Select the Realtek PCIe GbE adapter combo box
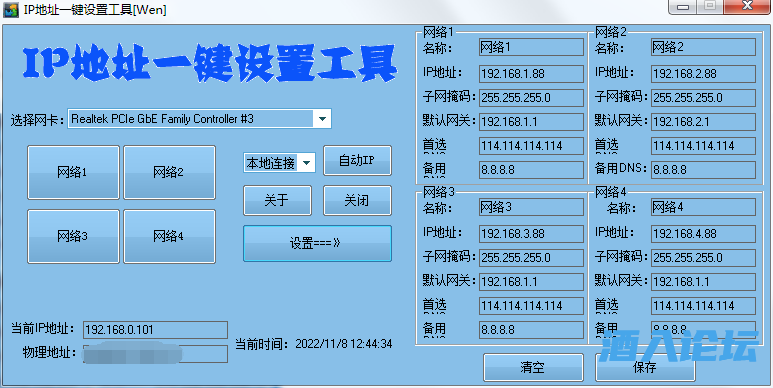This screenshot has height=388, width=773. tap(199, 119)
